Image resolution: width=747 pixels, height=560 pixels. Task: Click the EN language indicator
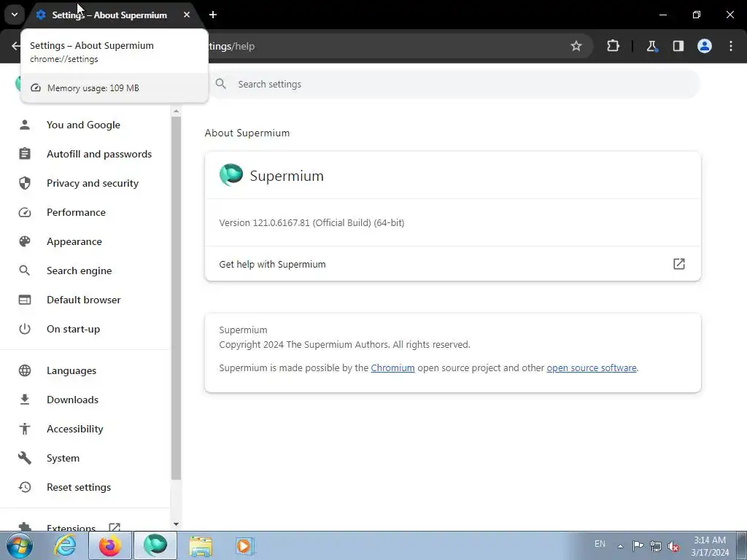click(x=600, y=544)
